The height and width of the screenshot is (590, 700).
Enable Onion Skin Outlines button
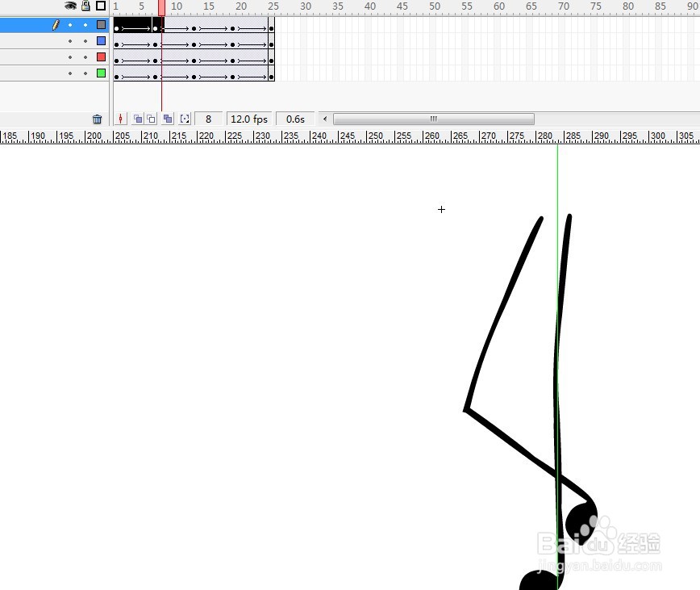coord(152,119)
